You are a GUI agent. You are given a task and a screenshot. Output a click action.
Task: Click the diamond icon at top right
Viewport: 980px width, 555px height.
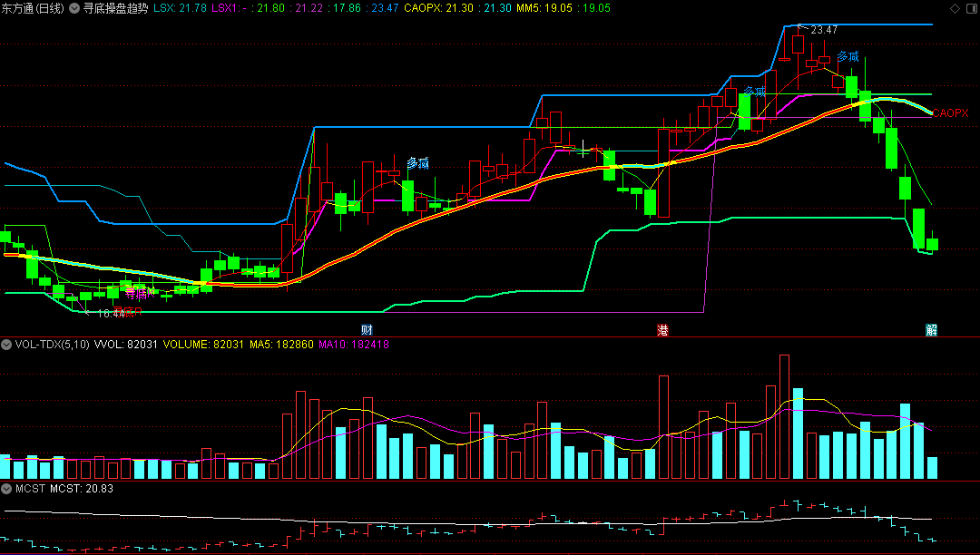coord(955,8)
